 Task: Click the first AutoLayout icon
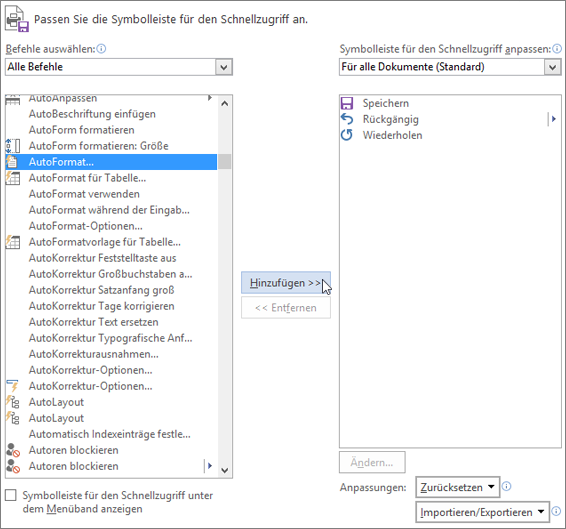point(13,402)
